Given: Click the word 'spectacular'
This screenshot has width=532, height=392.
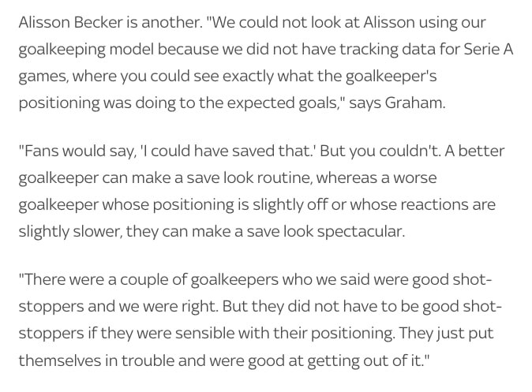Looking at the screenshot, I should click(360, 233).
